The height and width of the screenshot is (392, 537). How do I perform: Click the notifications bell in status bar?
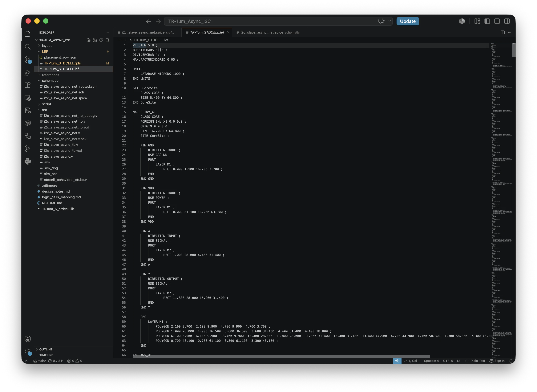pos(511,361)
